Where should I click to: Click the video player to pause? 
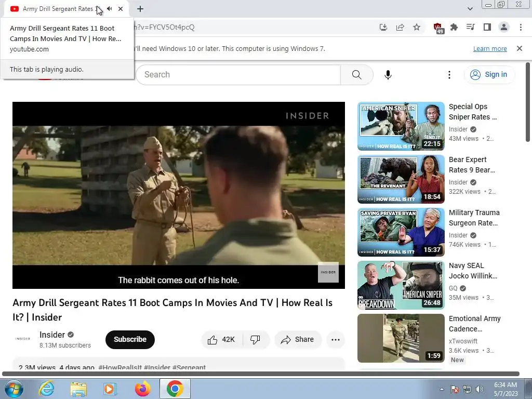179,195
